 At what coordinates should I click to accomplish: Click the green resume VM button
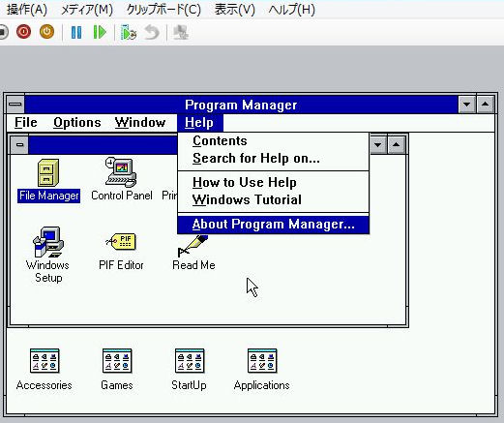click(x=100, y=32)
